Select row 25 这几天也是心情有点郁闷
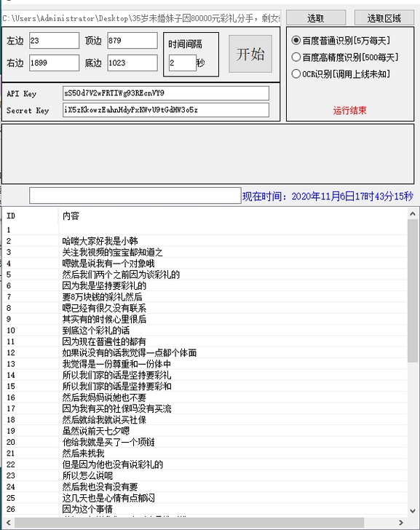Screen dimensions: 420x530 coord(205,497)
